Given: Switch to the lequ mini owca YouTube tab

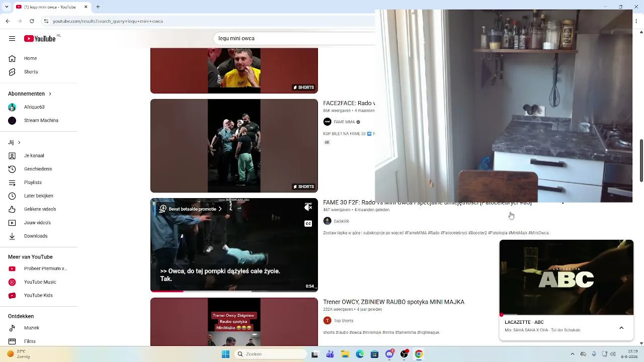Looking at the screenshot, I should point(50,7).
